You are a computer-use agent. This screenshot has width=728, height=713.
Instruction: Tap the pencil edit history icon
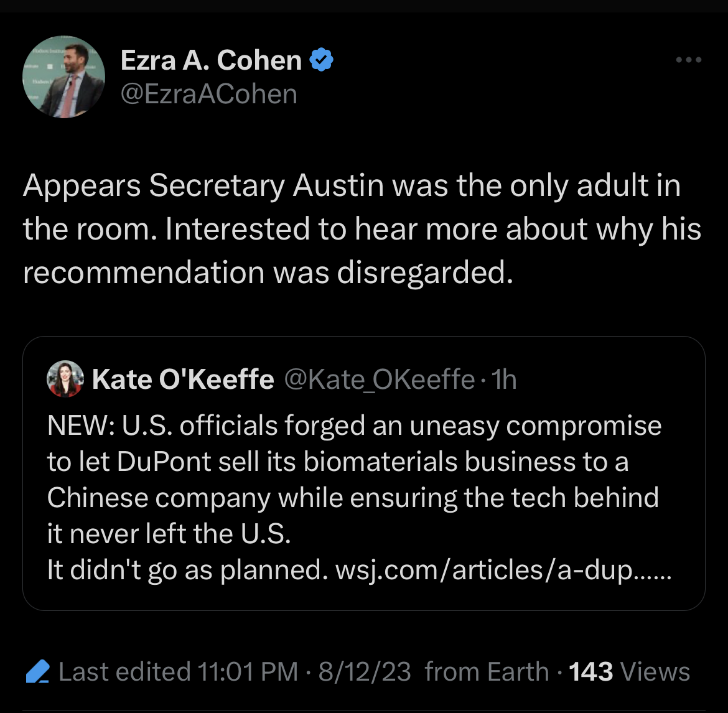click(x=37, y=671)
